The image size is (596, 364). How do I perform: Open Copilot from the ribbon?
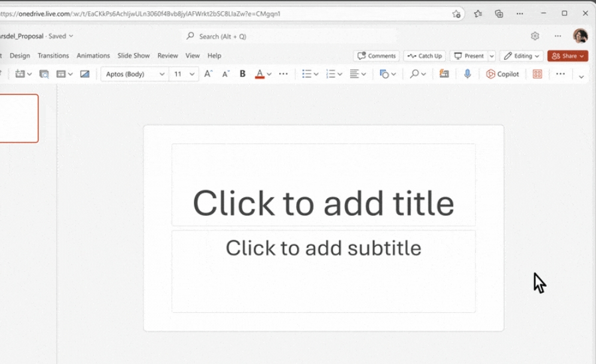click(x=502, y=74)
